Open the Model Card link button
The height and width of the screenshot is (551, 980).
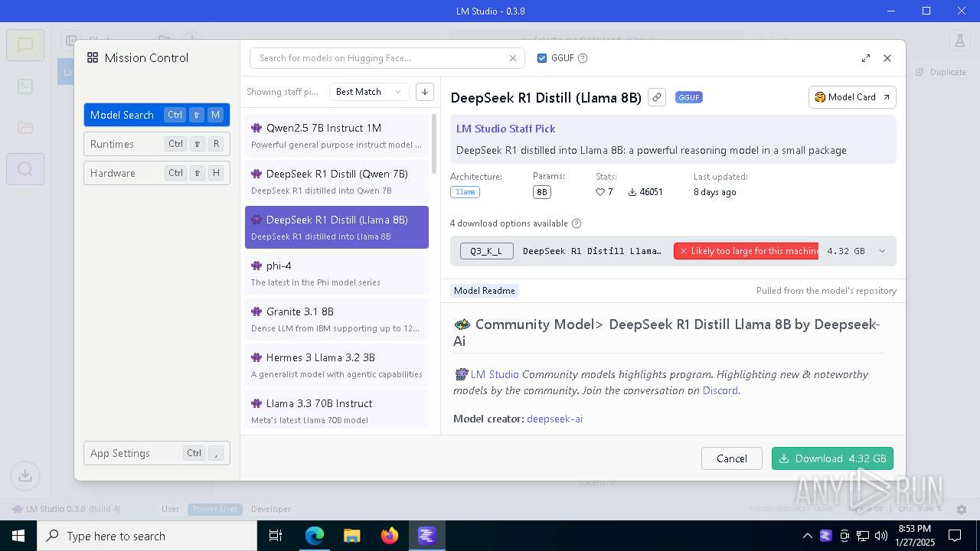click(x=852, y=97)
